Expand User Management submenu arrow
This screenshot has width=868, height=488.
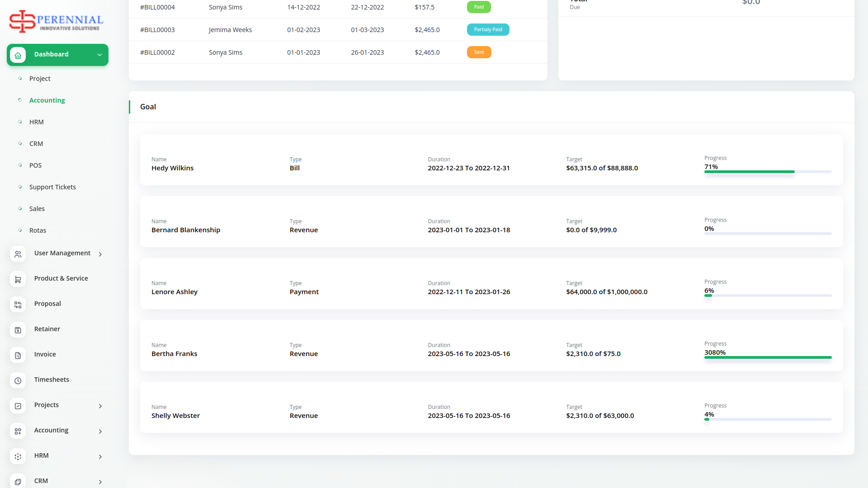(x=100, y=254)
